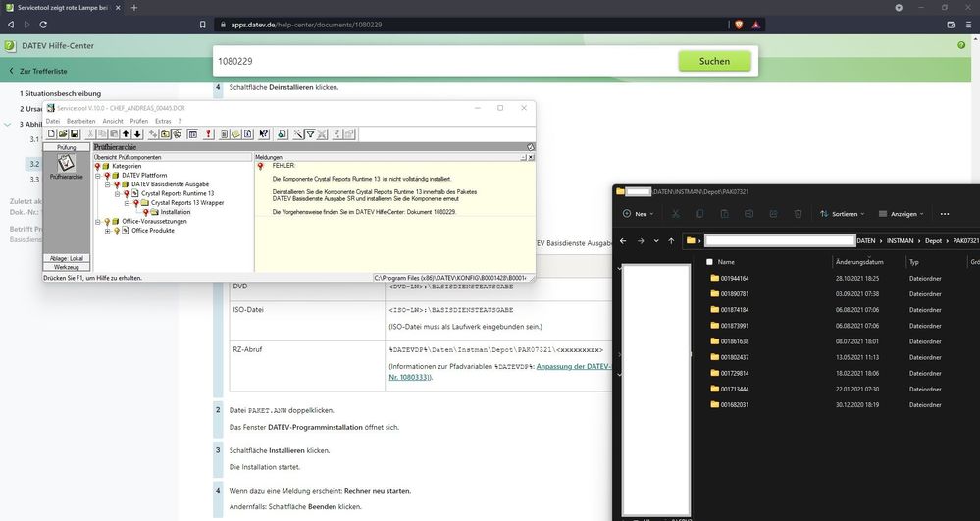Screen dimensions: 980x521
Task: Open the Sortieren dropdown in Explorer
Action: point(843,214)
